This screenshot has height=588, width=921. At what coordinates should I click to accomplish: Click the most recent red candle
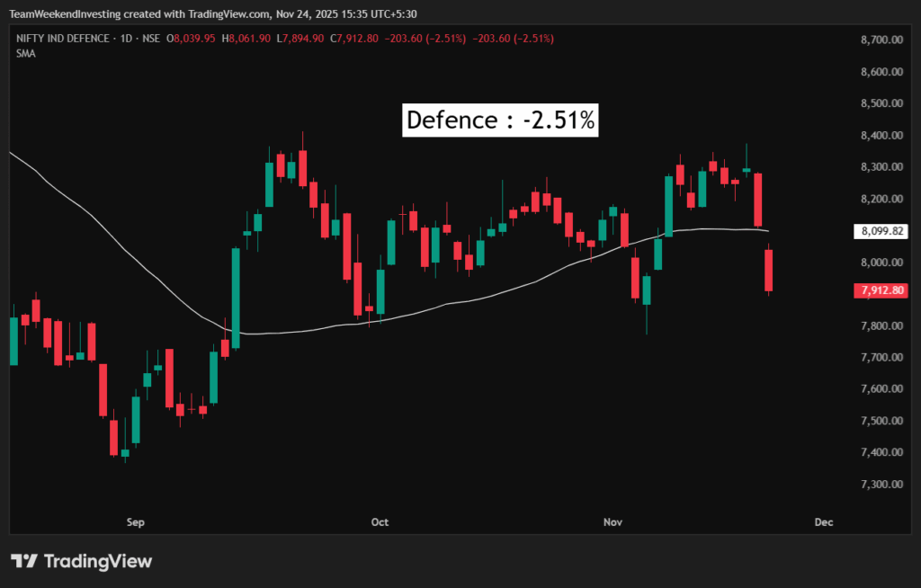click(x=770, y=271)
